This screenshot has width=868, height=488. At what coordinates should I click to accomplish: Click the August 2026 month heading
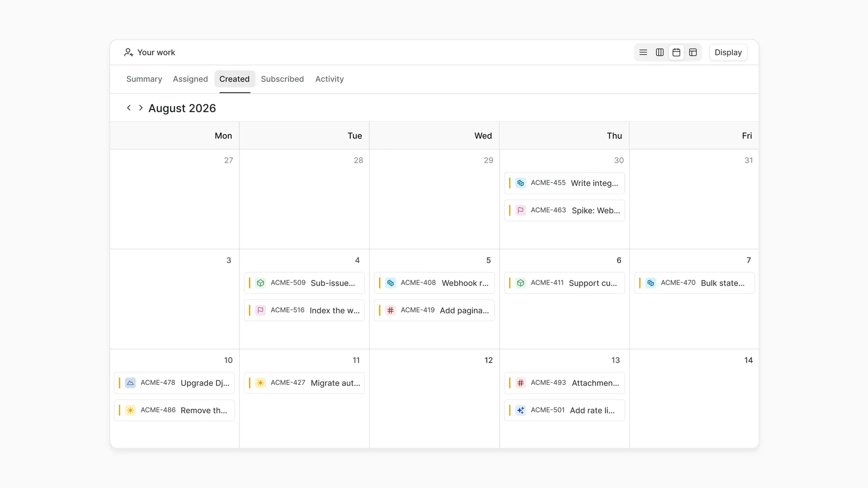182,108
